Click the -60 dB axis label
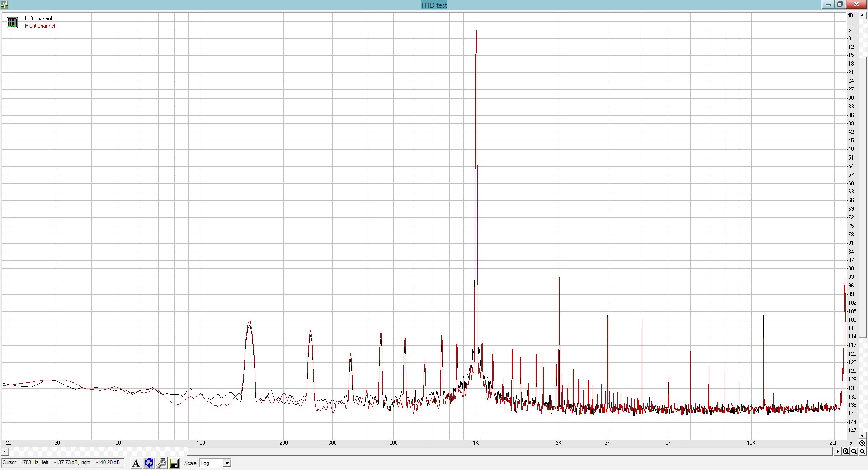 tap(851, 183)
